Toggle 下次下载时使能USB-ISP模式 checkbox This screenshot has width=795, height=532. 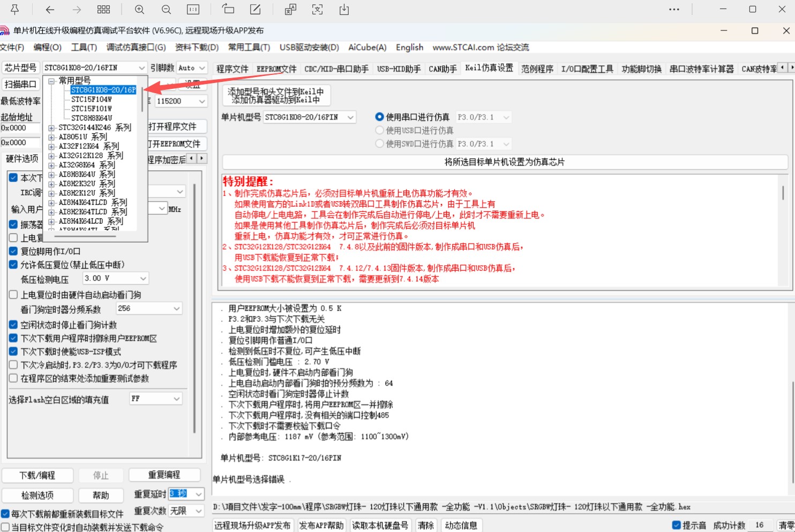pos(13,351)
